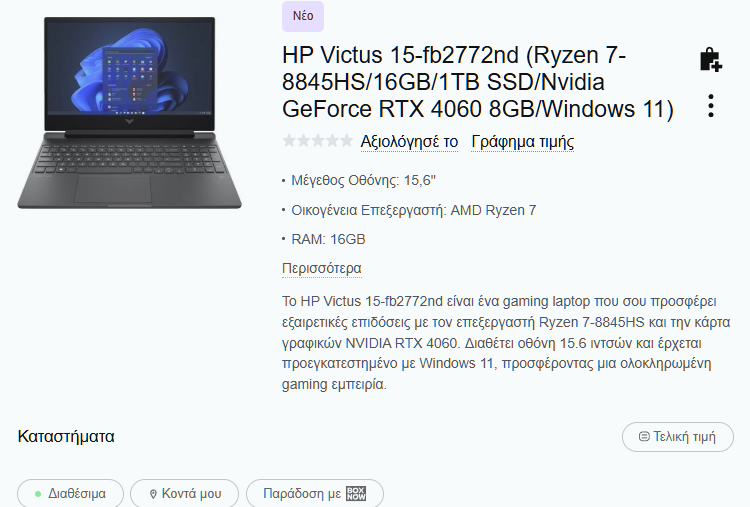
Task: Click the location pin in Κοντά μου
Action: [x=153, y=494]
